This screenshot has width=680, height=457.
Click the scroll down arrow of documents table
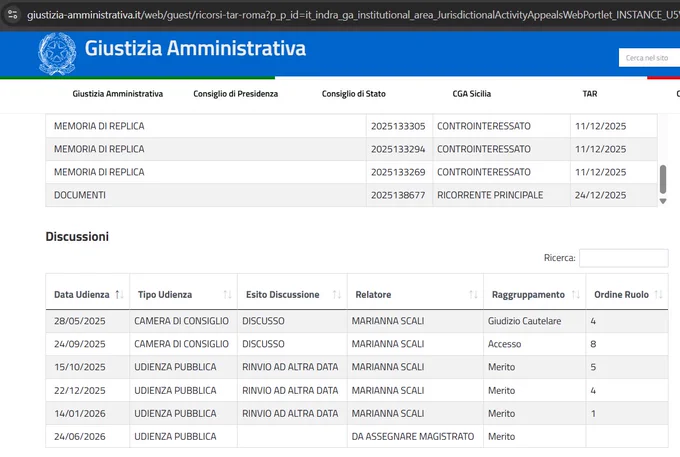coord(663,201)
